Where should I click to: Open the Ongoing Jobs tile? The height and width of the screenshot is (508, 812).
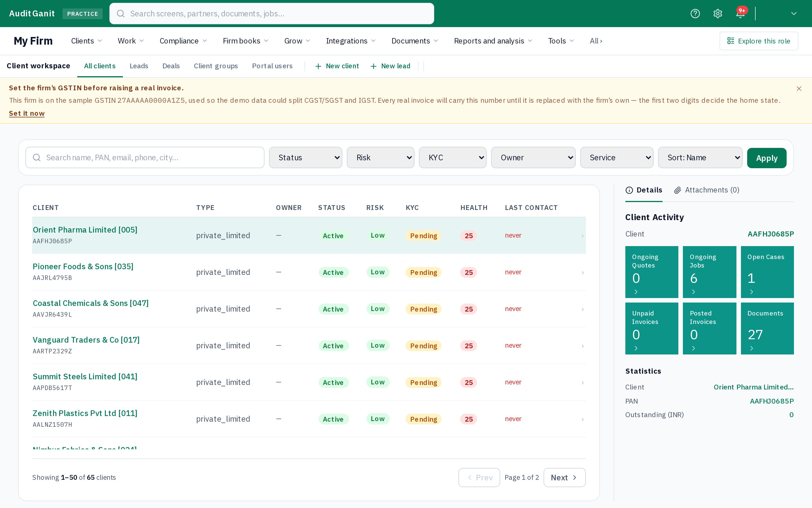pos(709,272)
